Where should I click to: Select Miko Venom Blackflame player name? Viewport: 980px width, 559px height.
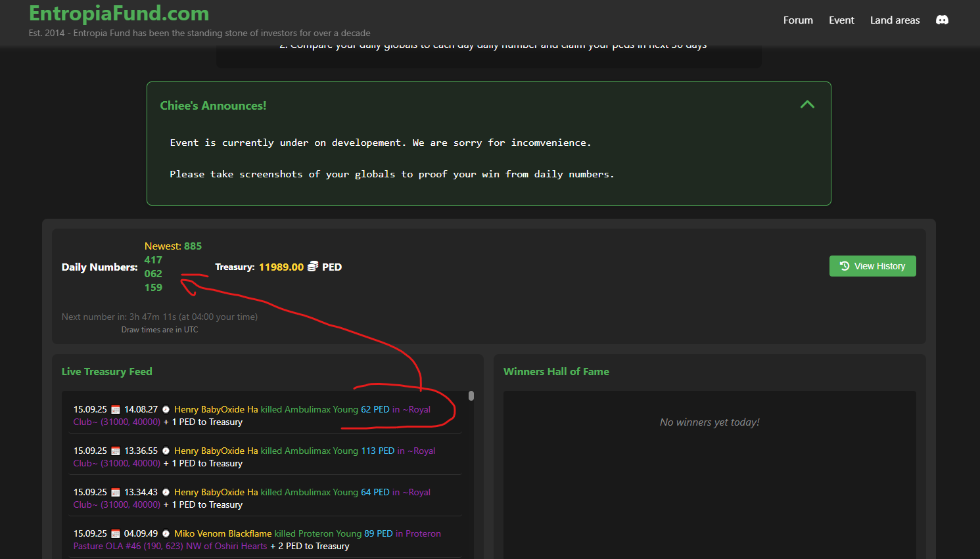[x=223, y=534]
